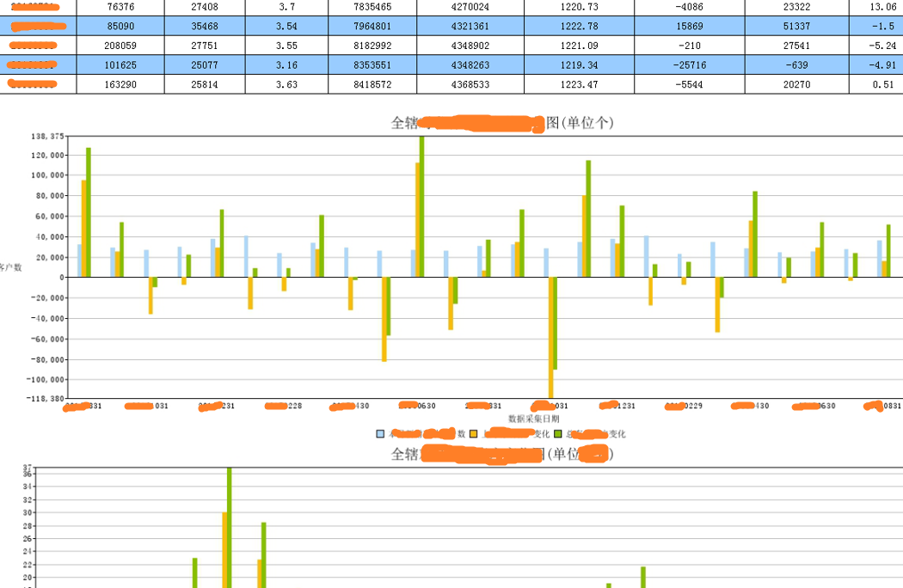Click the 客户数 y-axis title
The image size is (903, 588).
tap(10, 267)
